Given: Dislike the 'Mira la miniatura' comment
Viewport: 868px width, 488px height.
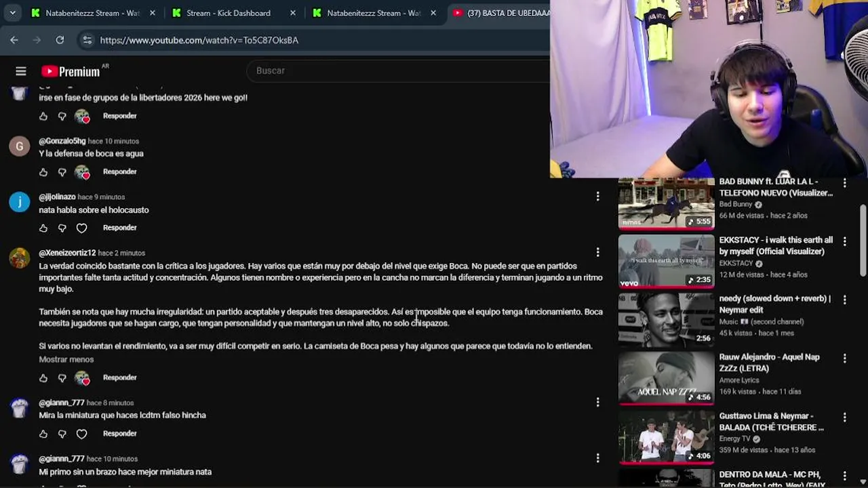Looking at the screenshot, I should 62,434.
